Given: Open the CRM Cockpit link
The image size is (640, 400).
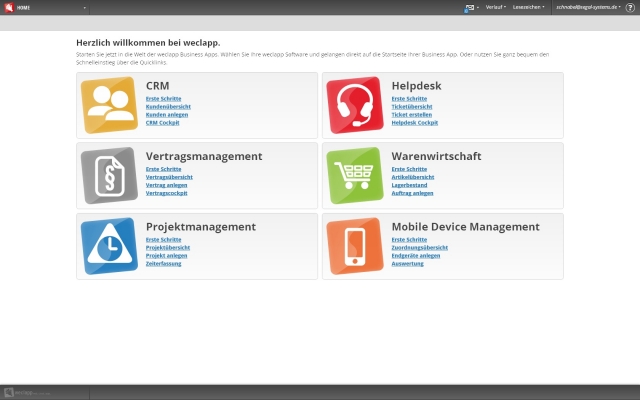Looking at the screenshot, I should coord(162,122).
